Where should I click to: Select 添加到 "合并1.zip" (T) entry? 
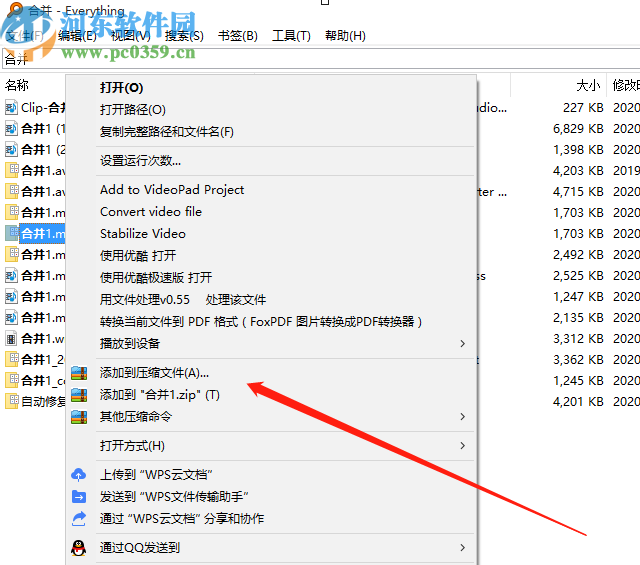[x=160, y=395]
